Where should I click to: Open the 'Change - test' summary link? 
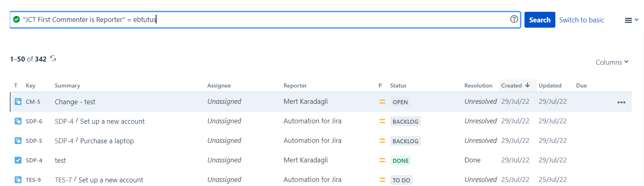pos(75,102)
